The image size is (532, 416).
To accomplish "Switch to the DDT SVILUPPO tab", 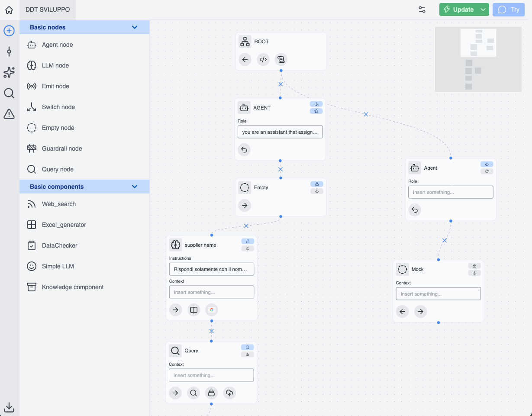I will pyautogui.click(x=48, y=10).
